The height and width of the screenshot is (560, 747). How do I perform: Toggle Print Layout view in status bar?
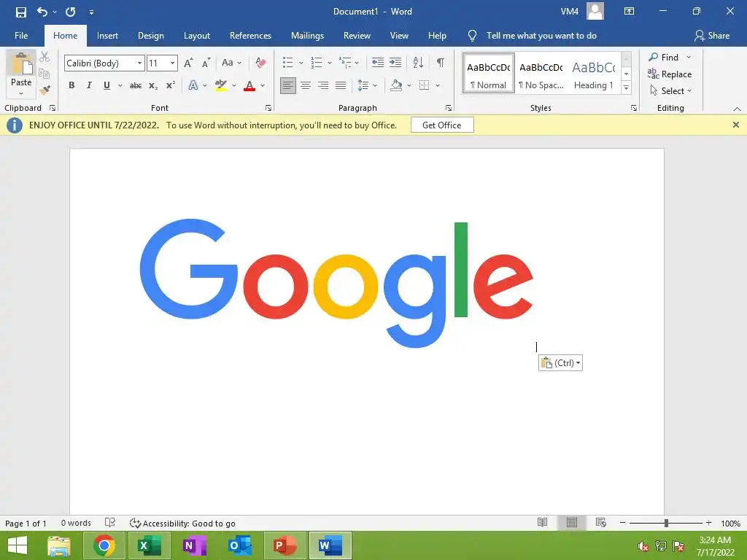coord(572,522)
